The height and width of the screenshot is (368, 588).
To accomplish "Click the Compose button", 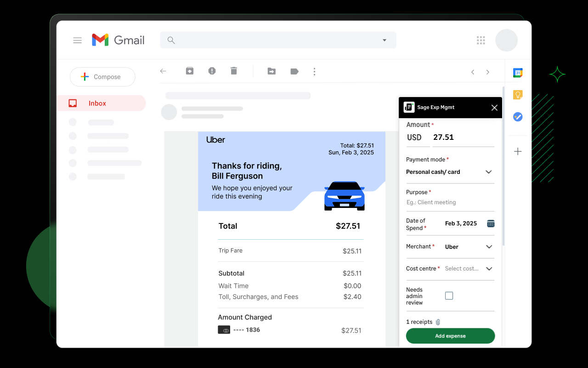I will 102,77.
